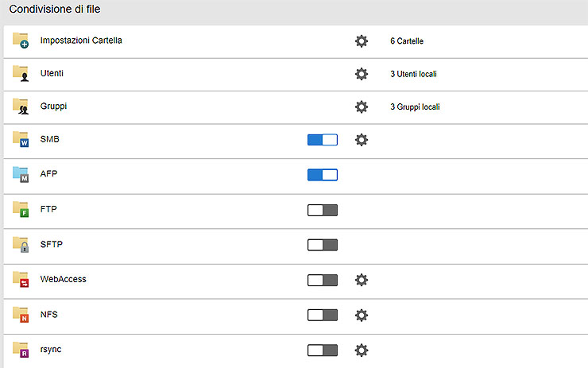
Task: Open Impostazioni Cartella gear settings
Action: [x=362, y=41]
